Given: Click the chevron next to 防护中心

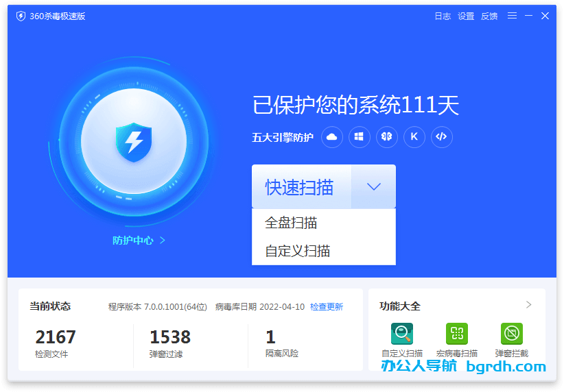Looking at the screenshot, I should (x=163, y=240).
